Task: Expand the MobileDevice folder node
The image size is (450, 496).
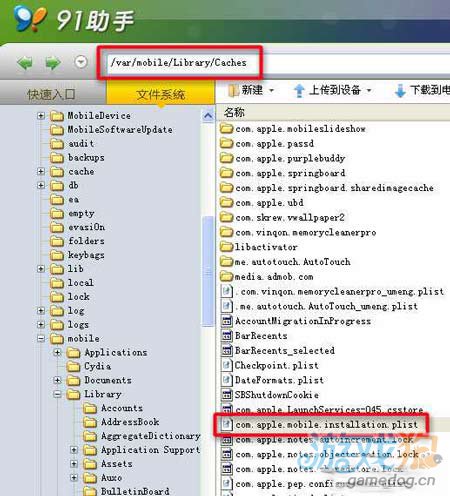Action: point(41,116)
